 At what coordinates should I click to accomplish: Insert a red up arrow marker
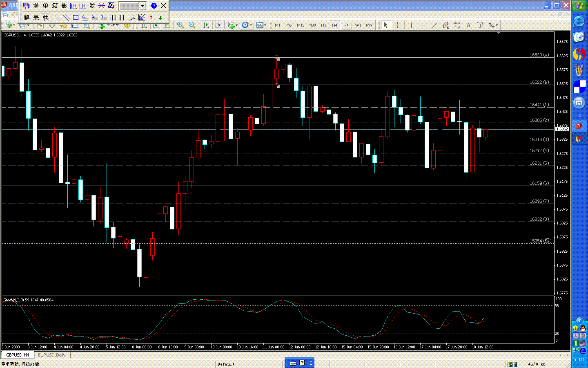pyautogui.click(x=151, y=18)
